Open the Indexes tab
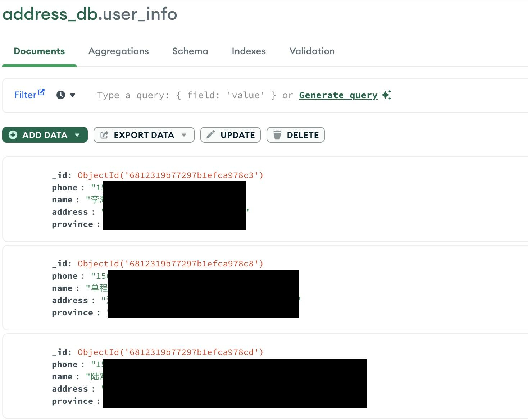This screenshot has width=528, height=420. coord(249,51)
